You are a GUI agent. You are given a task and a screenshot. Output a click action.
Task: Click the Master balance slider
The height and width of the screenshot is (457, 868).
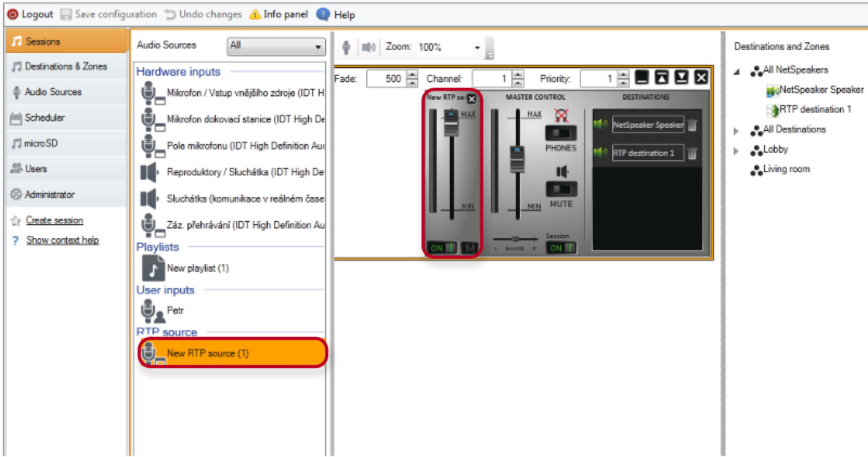515,239
